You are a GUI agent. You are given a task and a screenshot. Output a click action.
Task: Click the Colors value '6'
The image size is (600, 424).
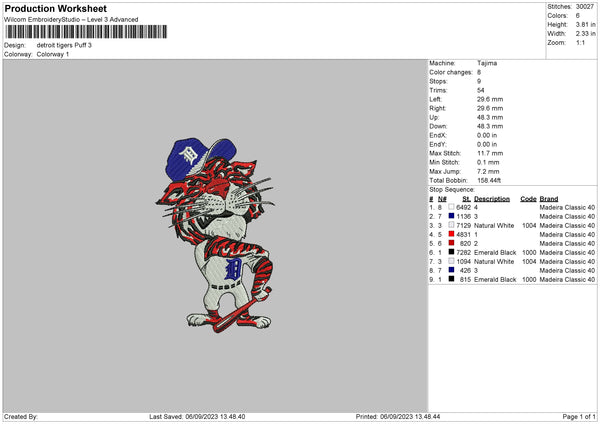(x=577, y=16)
